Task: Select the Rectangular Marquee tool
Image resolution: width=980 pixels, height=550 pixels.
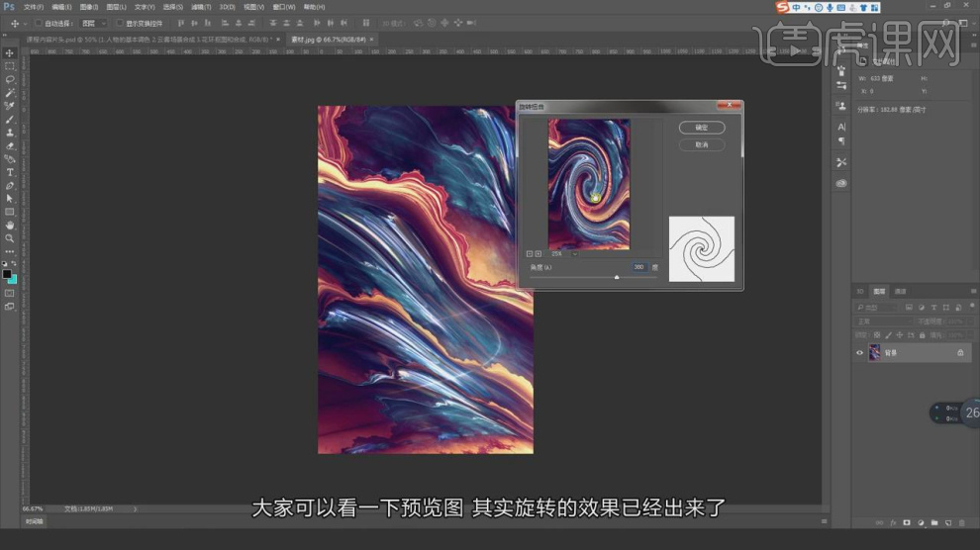Action: [9, 66]
